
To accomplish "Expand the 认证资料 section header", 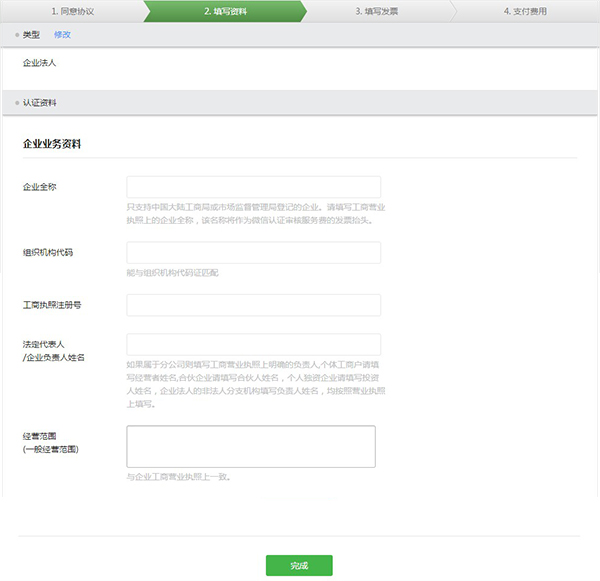I will tap(39, 103).
